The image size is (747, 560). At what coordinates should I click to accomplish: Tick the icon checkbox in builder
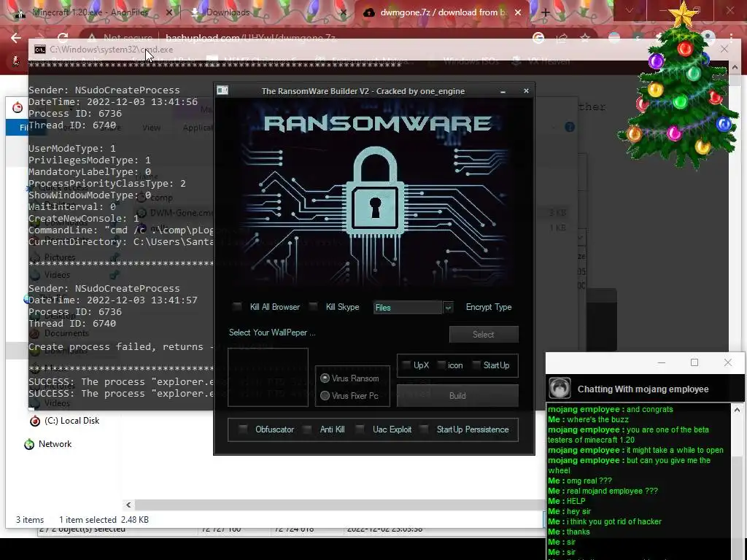(x=441, y=365)
